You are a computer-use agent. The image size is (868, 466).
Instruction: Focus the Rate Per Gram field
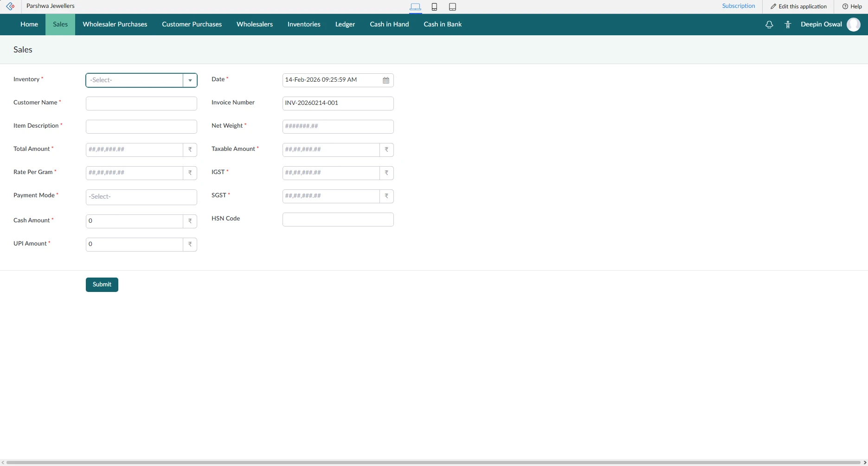tap(135, 173)
